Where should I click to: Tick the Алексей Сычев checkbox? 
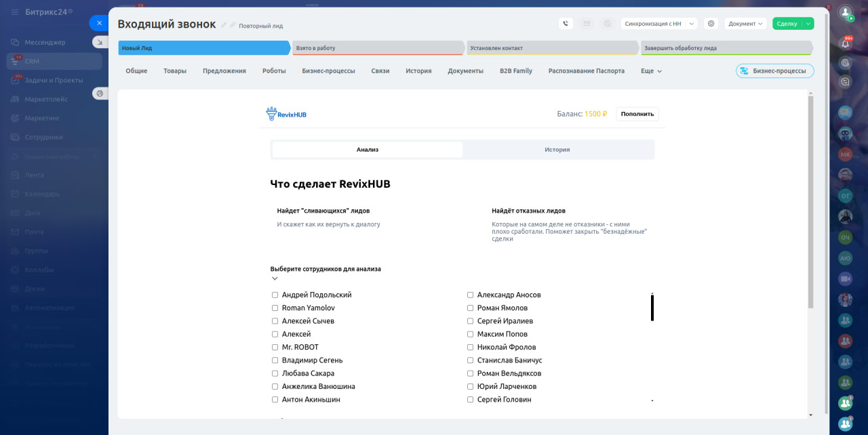[x=275, y=321]
